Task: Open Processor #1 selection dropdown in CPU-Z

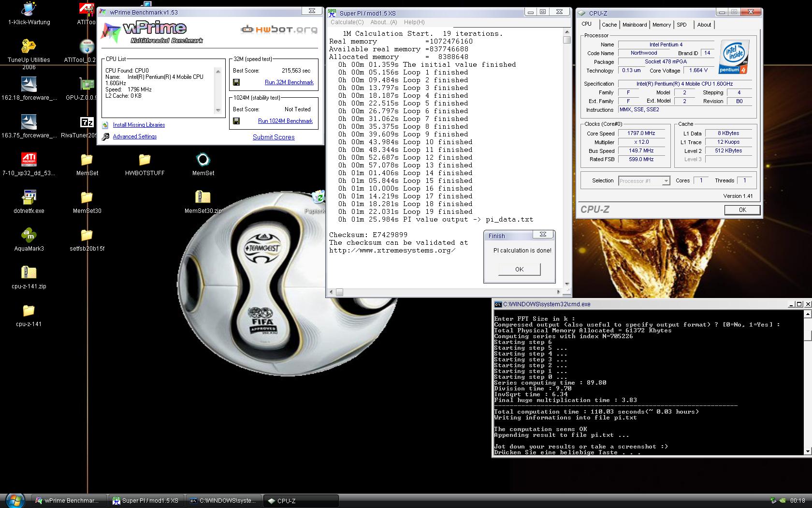Action: coord(644,181)
